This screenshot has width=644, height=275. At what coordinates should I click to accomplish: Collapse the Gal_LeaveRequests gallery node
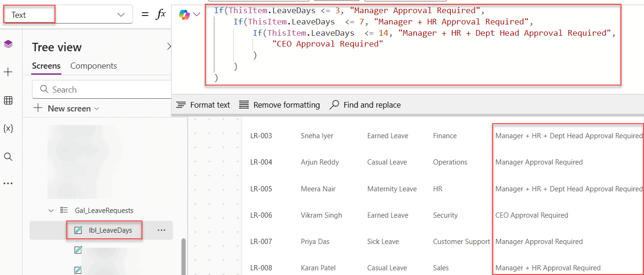[x=51, y=211]
